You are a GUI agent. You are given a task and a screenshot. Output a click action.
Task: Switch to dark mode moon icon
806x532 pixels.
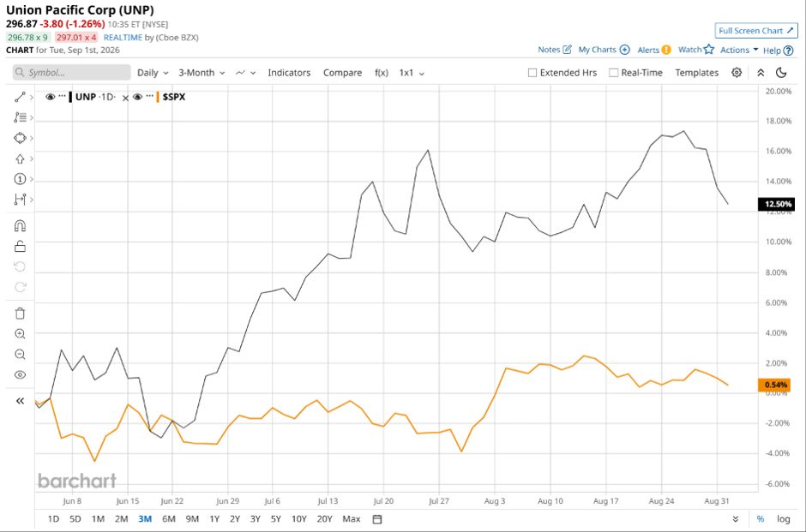[781, 73]
